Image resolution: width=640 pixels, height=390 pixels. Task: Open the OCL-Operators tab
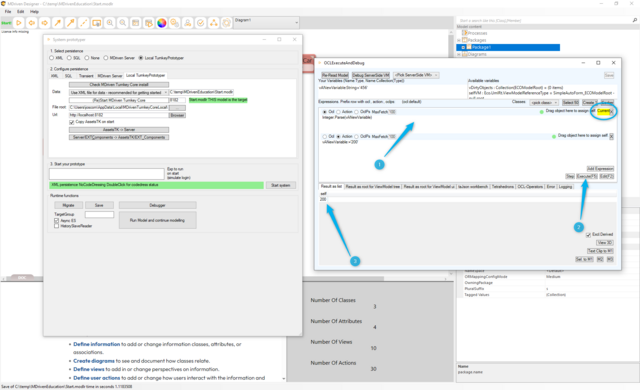tap(530, 186)
